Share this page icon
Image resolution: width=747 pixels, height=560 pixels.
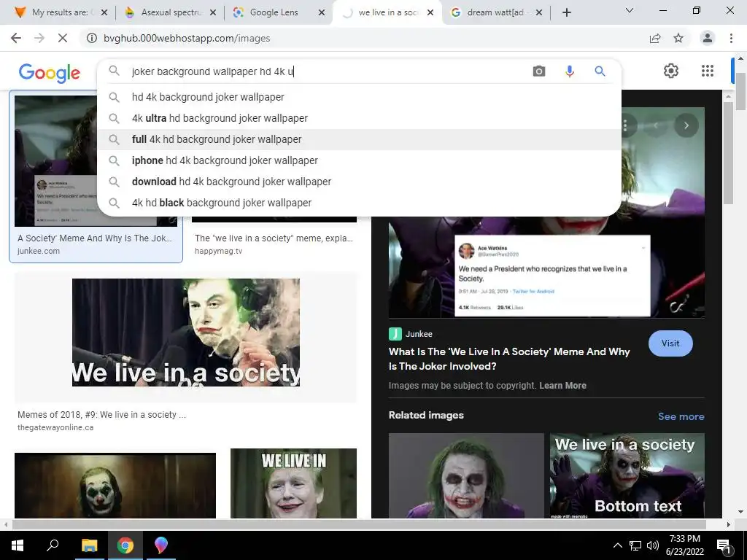click(x=655, y=38)
